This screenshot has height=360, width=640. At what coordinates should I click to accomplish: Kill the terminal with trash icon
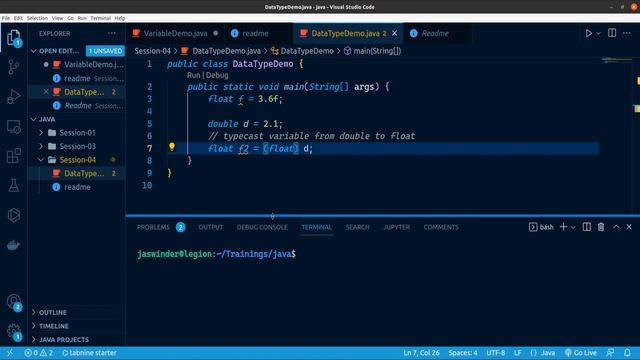[x=601, y=227]
